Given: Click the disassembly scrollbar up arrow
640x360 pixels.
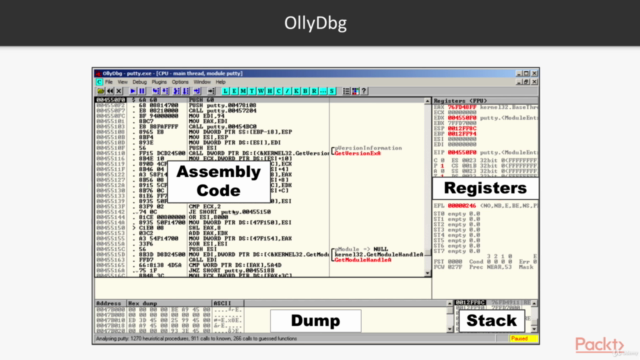Looking at the screenshot, I should pyautogui.click(x=427, y=101).
